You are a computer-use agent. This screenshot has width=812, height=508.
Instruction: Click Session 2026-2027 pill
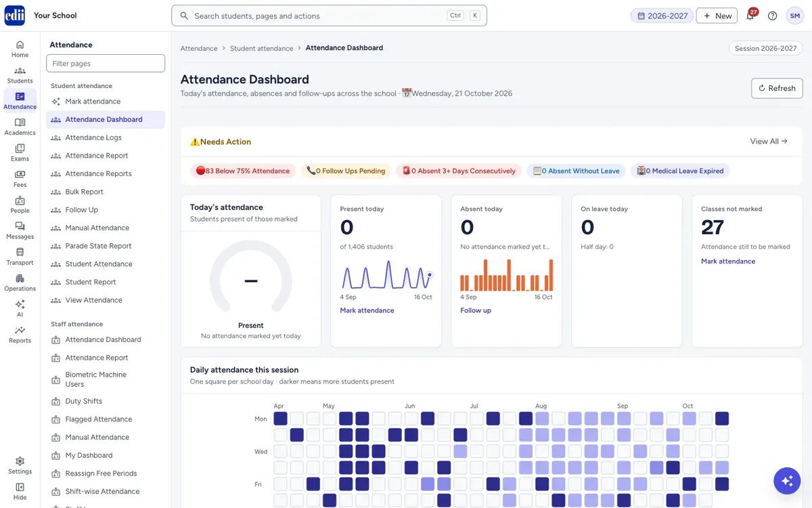click(765, 48)
